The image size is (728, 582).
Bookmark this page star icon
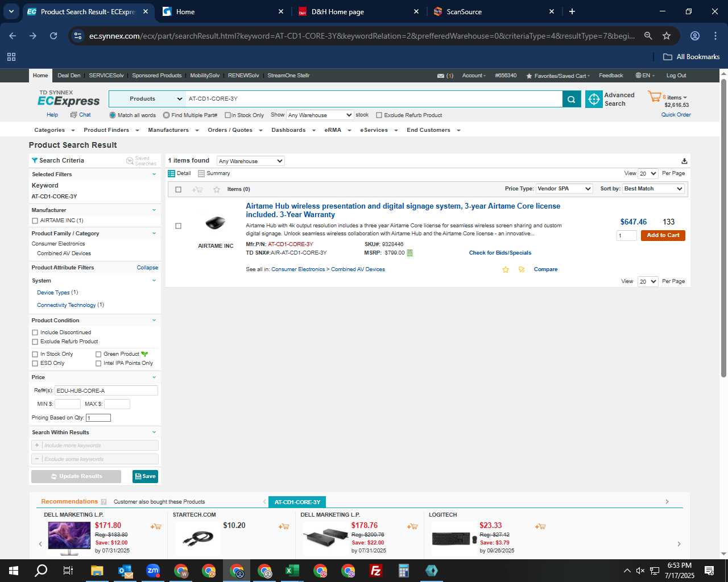point(667,36)
